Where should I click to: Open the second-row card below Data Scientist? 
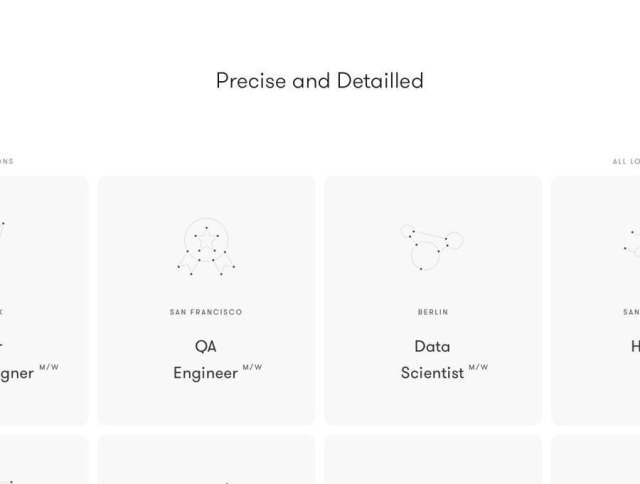(433, 460)
